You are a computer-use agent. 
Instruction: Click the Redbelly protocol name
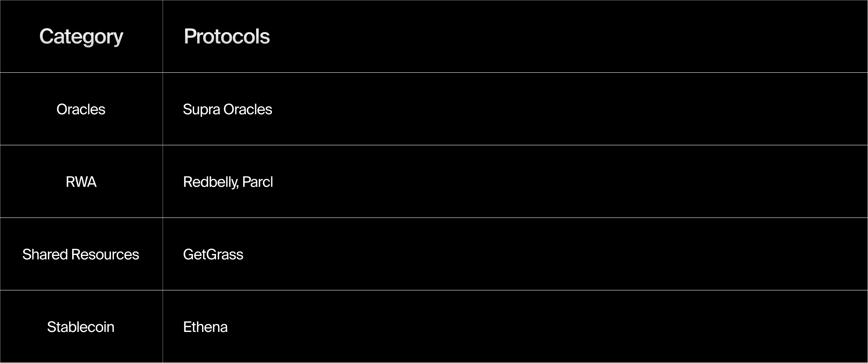(210, 182)
